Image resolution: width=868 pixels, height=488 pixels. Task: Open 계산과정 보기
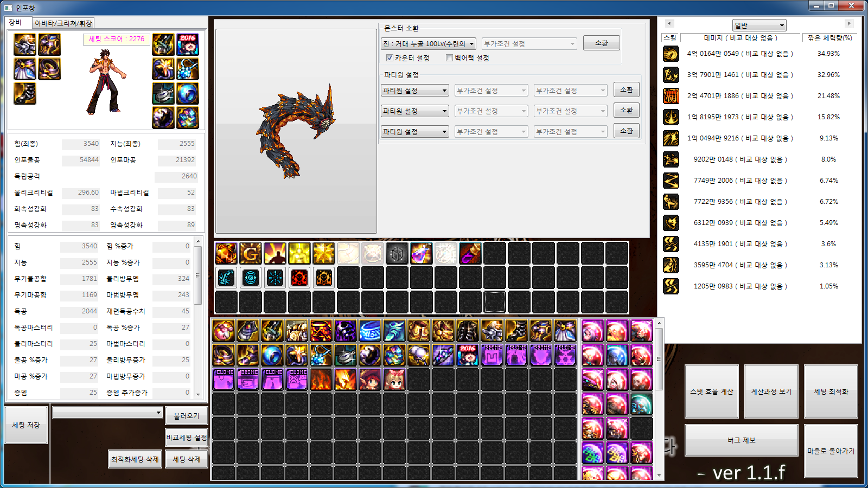pyautogui.click(x=771, y=391)
